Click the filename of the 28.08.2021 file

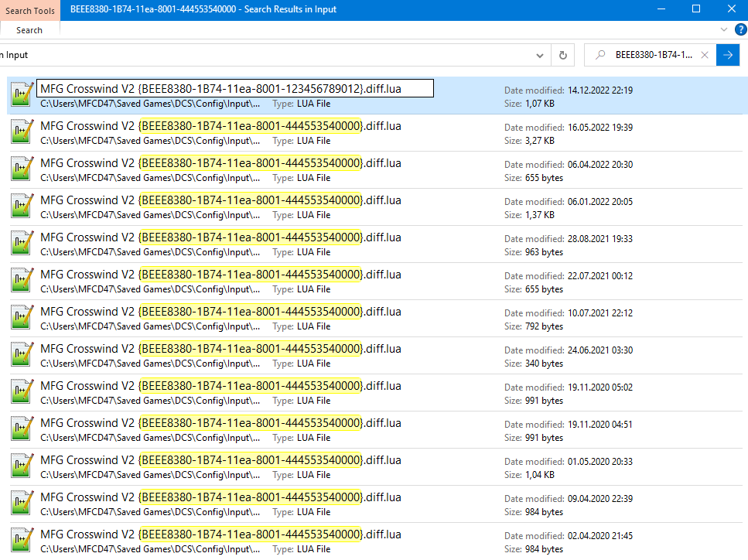(221, 237)
